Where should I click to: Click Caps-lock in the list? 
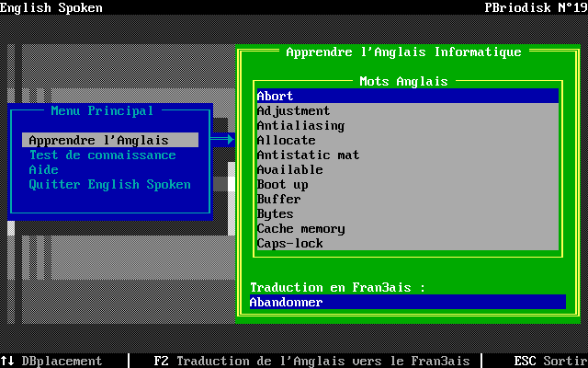point(408,243)
